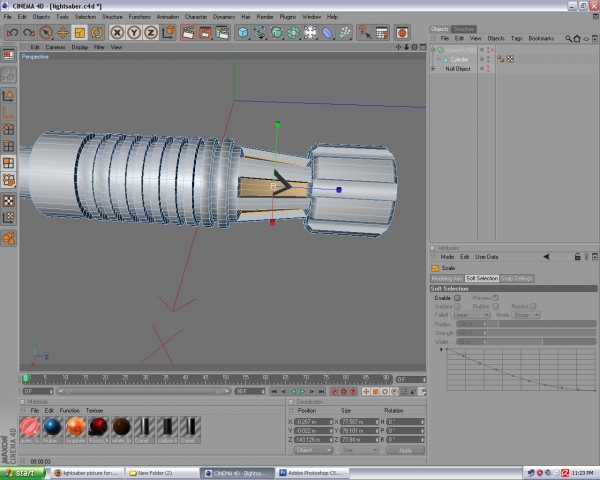Viewport: 600px width, 480px height.
Task: Switch to polygons mode in sidebar
Action: pos(8,163)
